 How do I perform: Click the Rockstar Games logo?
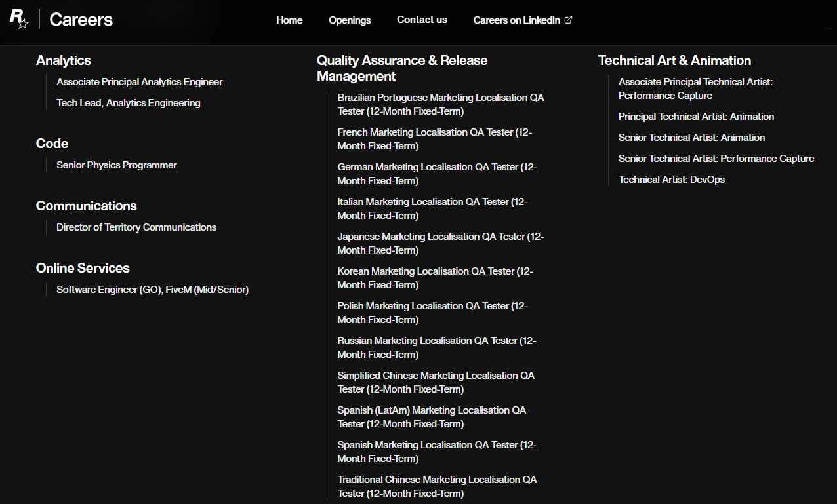tap(19, 19)
